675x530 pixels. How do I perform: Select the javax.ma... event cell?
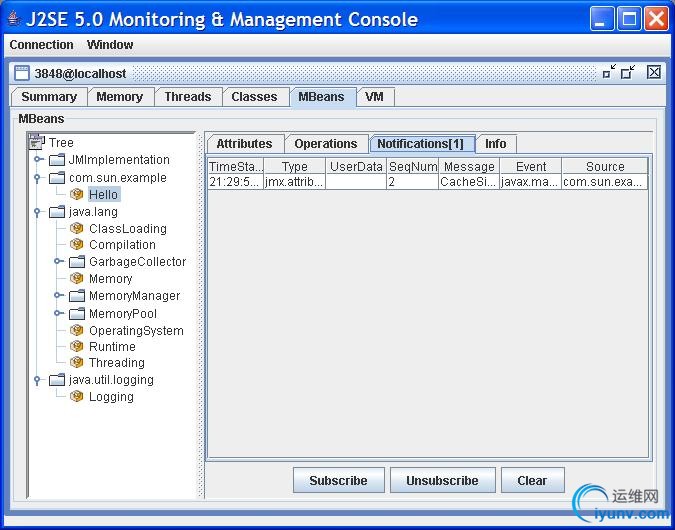531,182
